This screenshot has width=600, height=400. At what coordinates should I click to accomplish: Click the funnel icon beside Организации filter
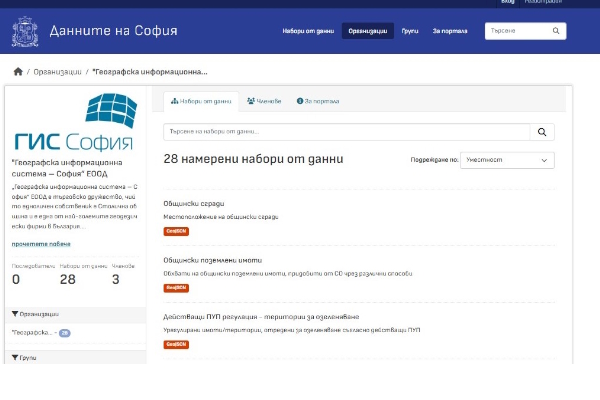pyautogui.click(x=15, y=314)
